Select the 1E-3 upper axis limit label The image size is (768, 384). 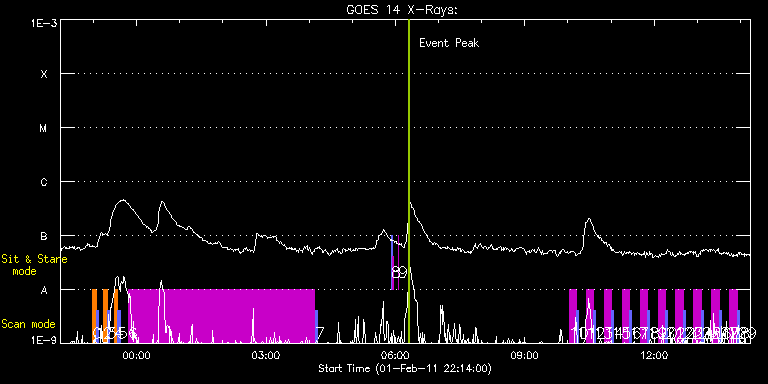44,23
